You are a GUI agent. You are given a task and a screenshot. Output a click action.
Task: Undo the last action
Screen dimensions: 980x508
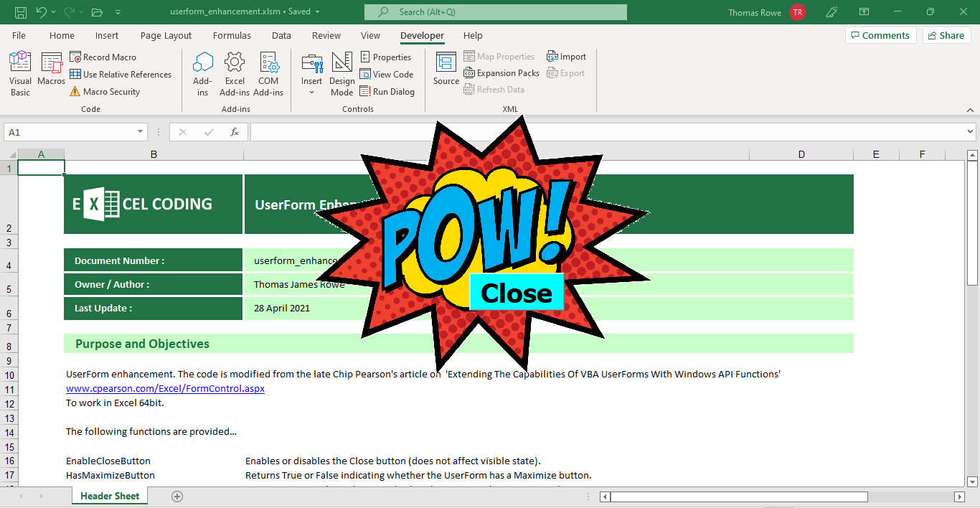pyautogui.click(x=41, y=12)
